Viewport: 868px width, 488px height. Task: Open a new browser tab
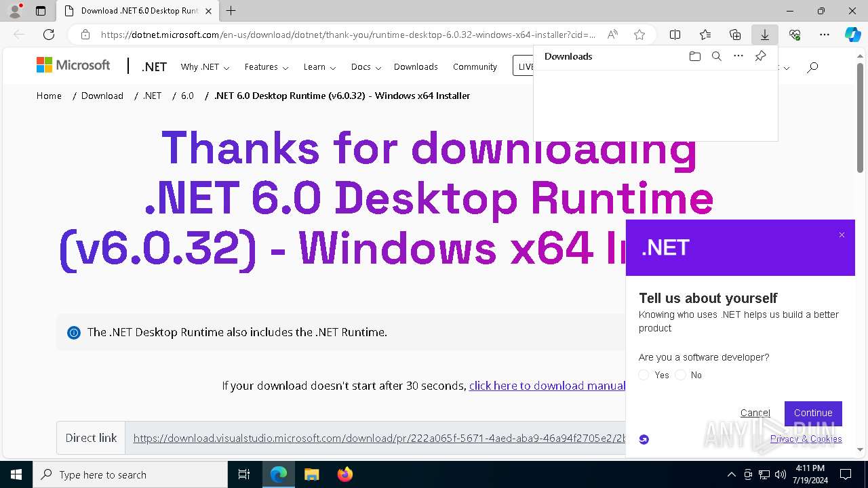pos(231,11)
